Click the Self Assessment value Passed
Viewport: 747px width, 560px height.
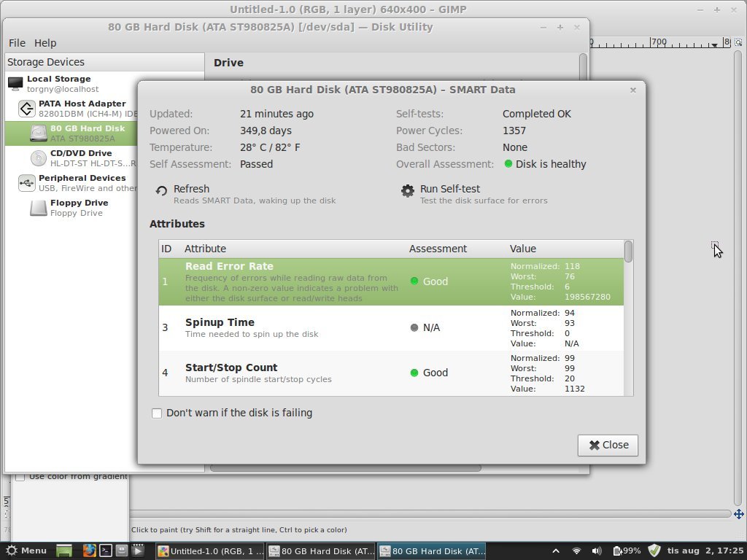(x=256, y=164)
